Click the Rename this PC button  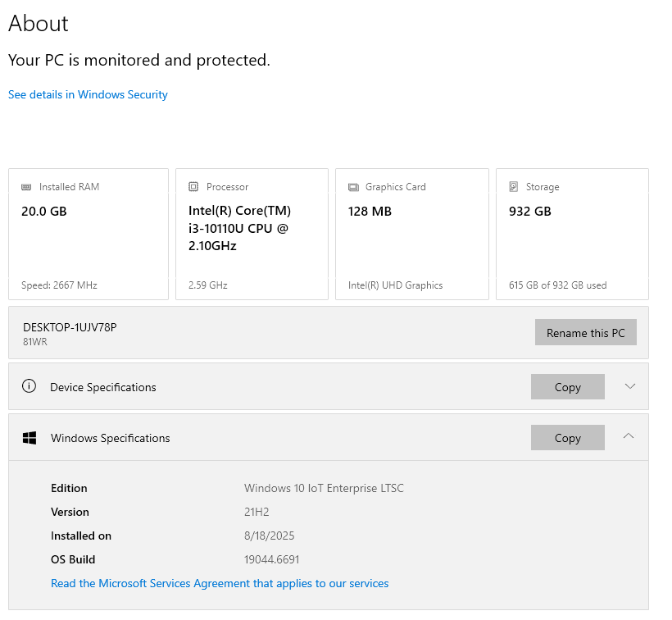pyautogui.click(x=585, y=332)
